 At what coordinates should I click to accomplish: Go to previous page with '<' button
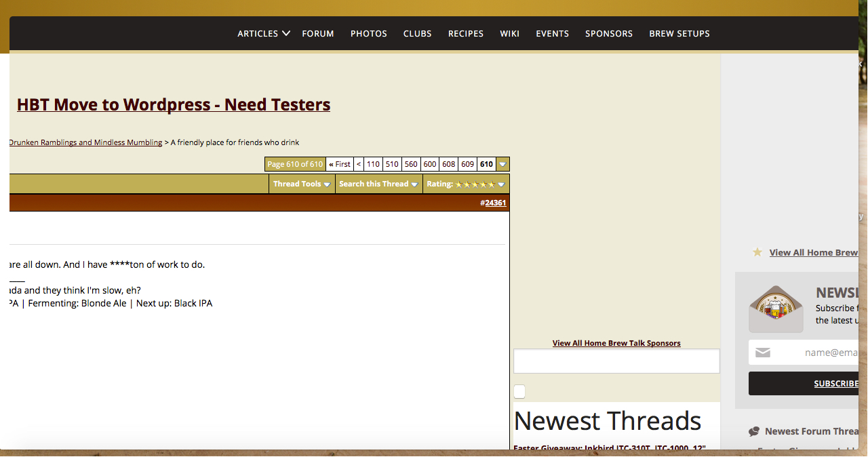tap(359, 164)
